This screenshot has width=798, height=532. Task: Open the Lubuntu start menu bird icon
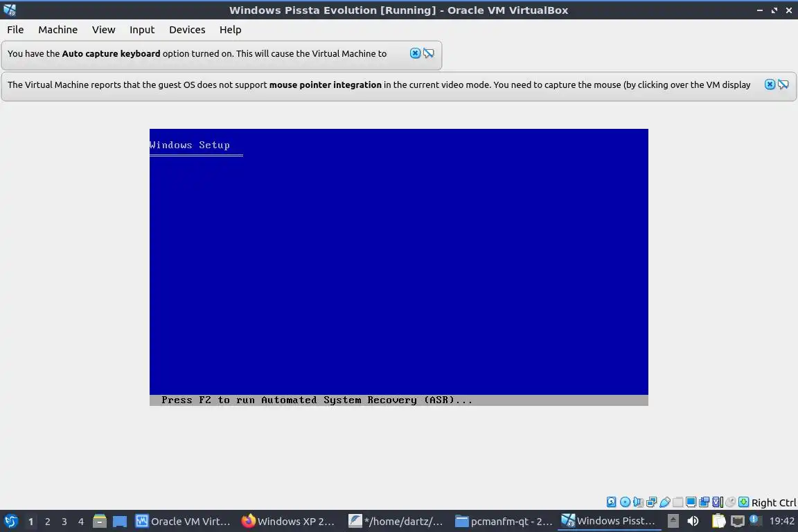[10, 521]
